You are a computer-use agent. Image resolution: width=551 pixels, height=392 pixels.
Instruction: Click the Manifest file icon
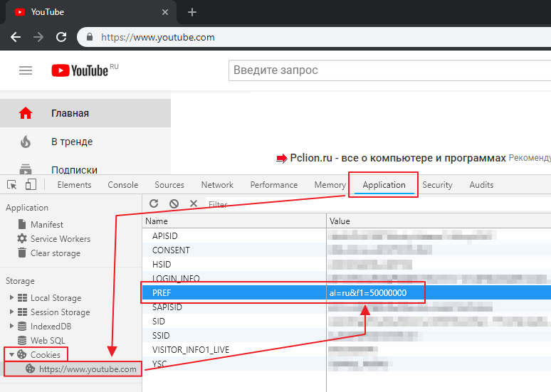22,224
